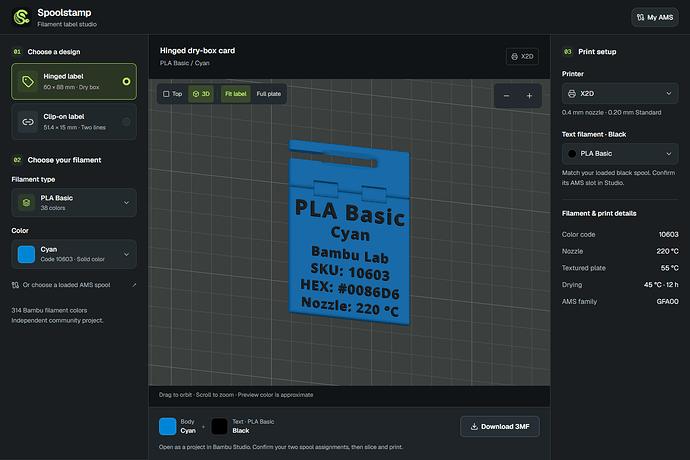Click the spool icon in Filament type field
The height and width of the screenshot is (460, 690).
tap(26, 202)
